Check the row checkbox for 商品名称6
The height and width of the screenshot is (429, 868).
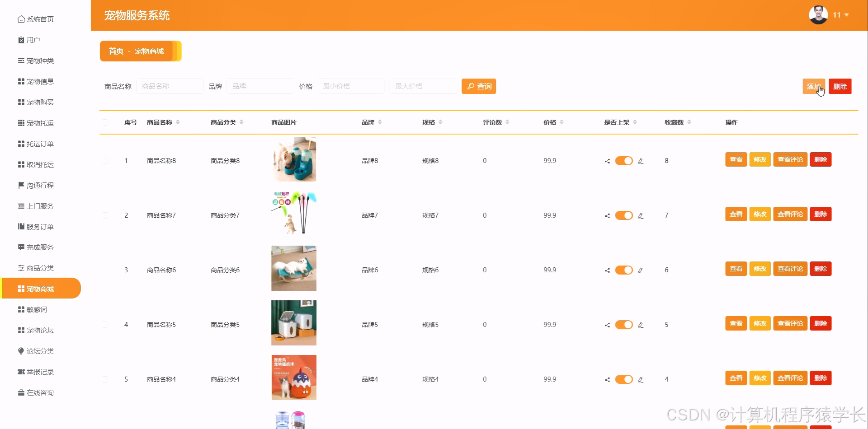105,270
